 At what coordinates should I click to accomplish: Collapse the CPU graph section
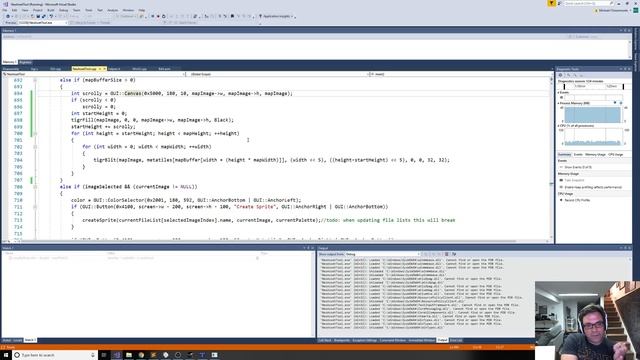coord(558,126)
